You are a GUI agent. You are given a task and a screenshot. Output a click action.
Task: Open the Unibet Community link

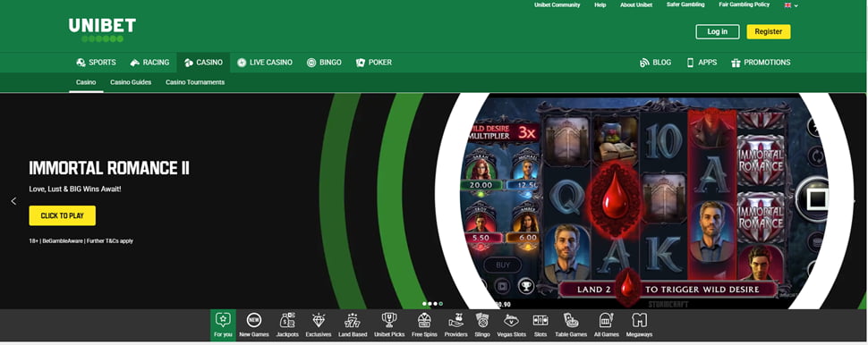(x=557, y=5)
